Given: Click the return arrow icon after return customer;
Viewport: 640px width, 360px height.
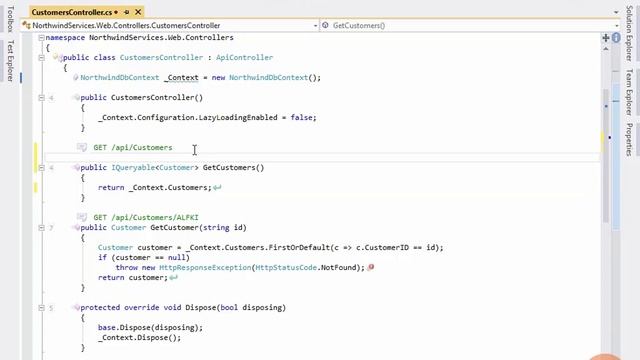Looking at the screenshot, I should [x=173, y=278].
